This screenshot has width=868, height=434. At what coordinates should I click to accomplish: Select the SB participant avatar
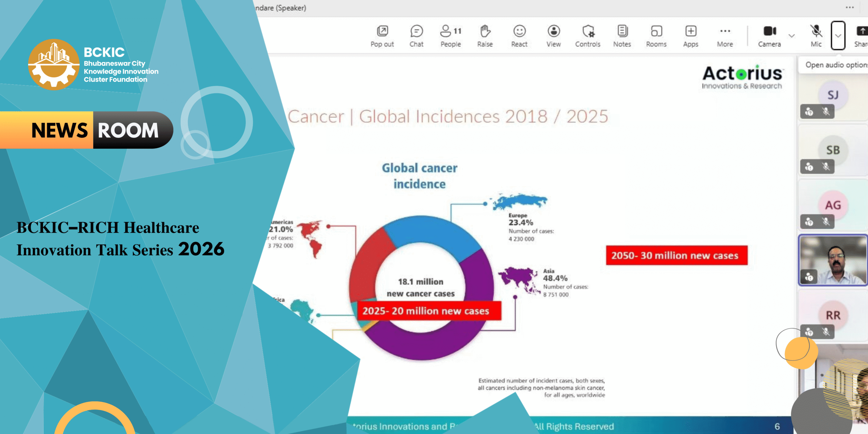(833, 150)
